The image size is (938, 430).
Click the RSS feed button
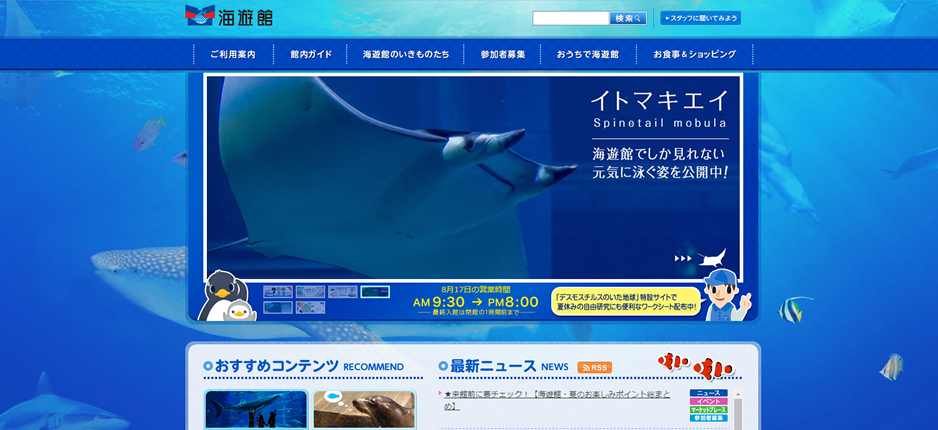(x=595, y=367)
